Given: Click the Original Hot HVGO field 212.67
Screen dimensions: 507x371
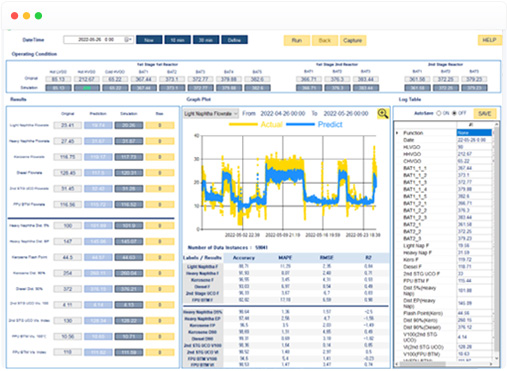Looking at the screenshot, I should pos(87,79).
